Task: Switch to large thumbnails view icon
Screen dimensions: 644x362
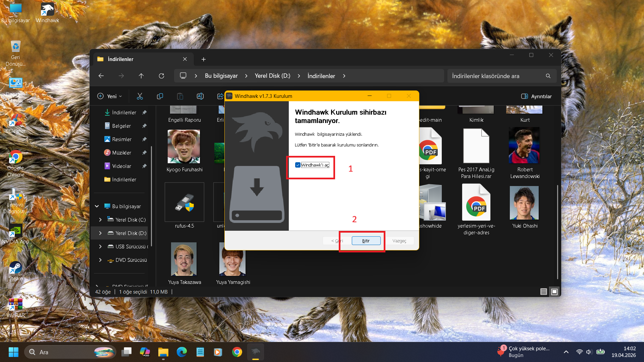Action: [554, 292]
